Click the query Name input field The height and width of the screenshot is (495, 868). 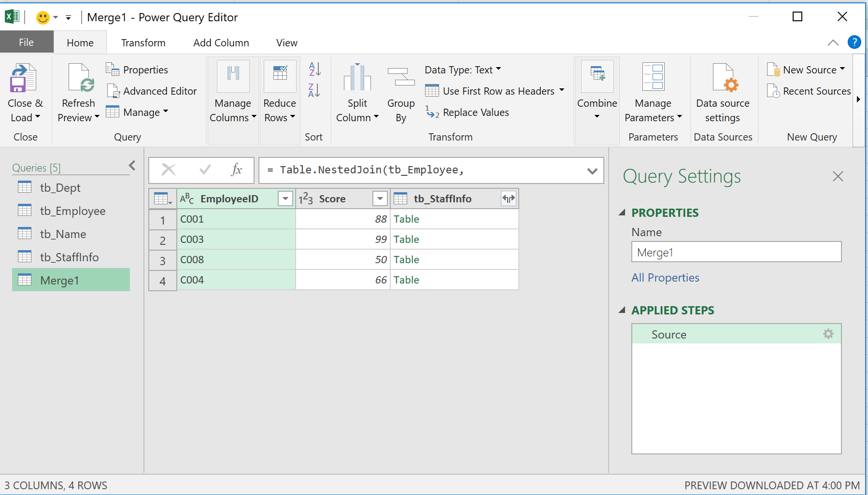click(x=736, y=252)
